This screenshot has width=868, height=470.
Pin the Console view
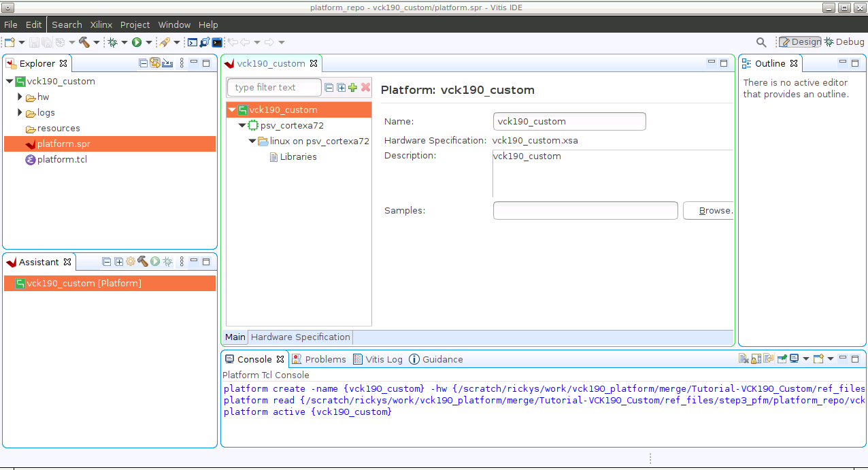[x=781, y=358]
